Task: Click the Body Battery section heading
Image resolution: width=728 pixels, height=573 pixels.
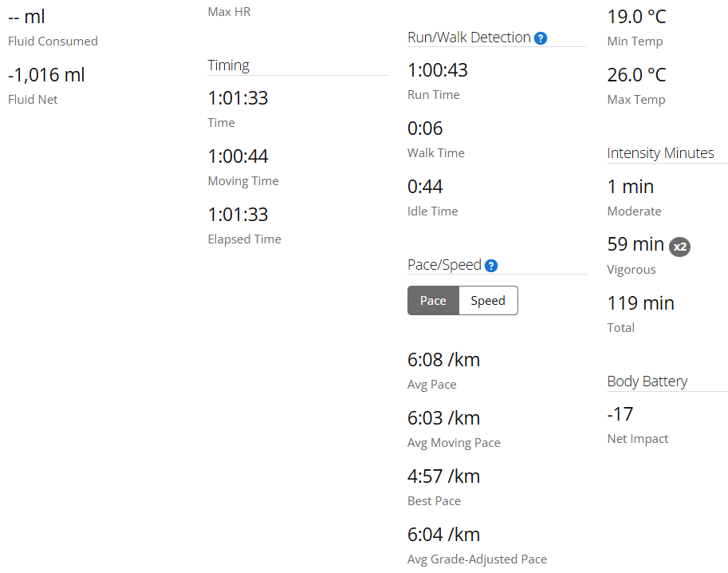Action: click(x=647, y=381)
